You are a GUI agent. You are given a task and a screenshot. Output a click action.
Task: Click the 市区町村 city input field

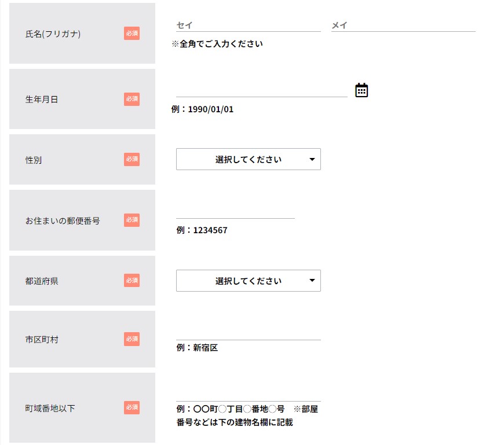(x=248, y=333)
